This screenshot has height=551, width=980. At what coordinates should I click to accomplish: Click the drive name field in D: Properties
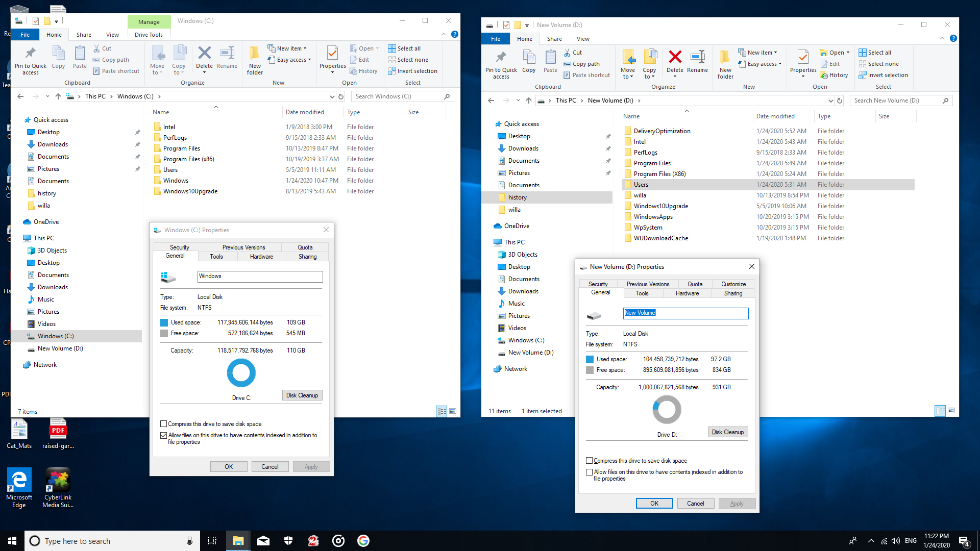(685, 313)
